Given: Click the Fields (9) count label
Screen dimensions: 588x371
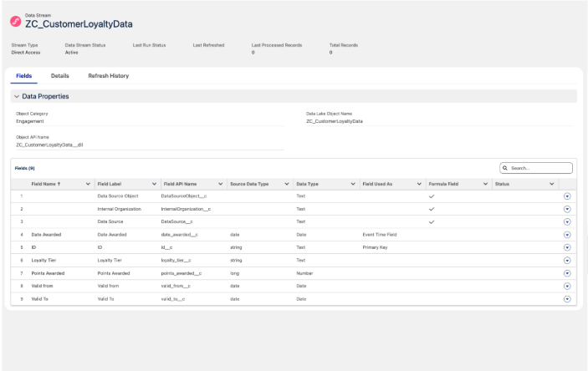Looking at the screenshot, I should pos(25,168).
